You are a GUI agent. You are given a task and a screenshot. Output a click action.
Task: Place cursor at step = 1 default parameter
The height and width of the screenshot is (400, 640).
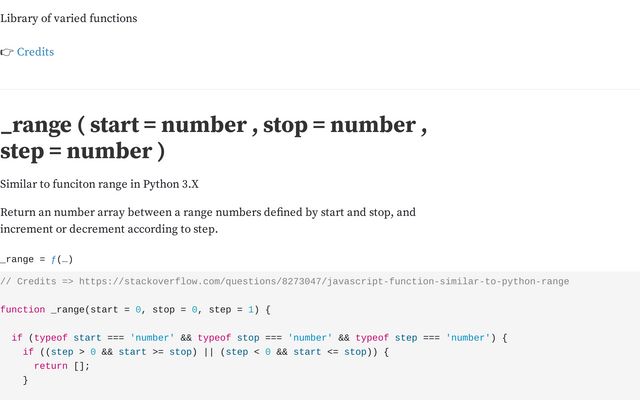point(231,309)
